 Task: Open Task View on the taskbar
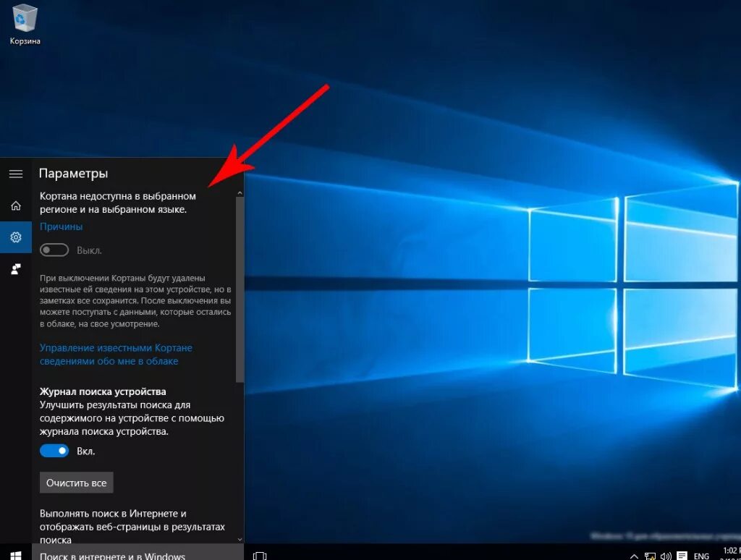point(260,556)
